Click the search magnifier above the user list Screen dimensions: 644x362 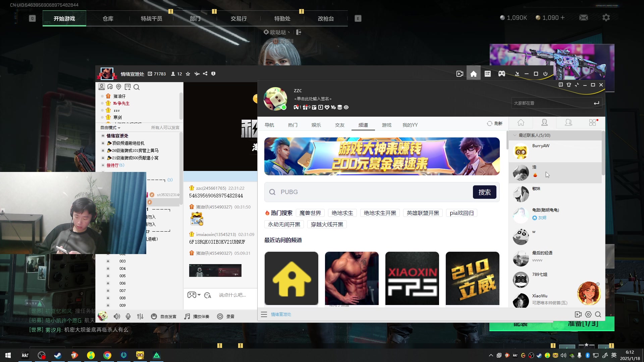coord(137,87)
